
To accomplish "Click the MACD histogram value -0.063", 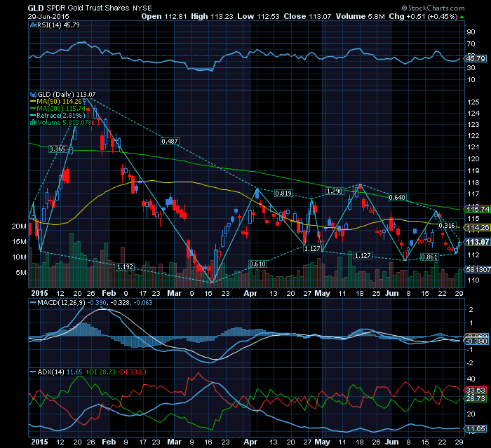I will pyautogui.click(x=143, y=303).
